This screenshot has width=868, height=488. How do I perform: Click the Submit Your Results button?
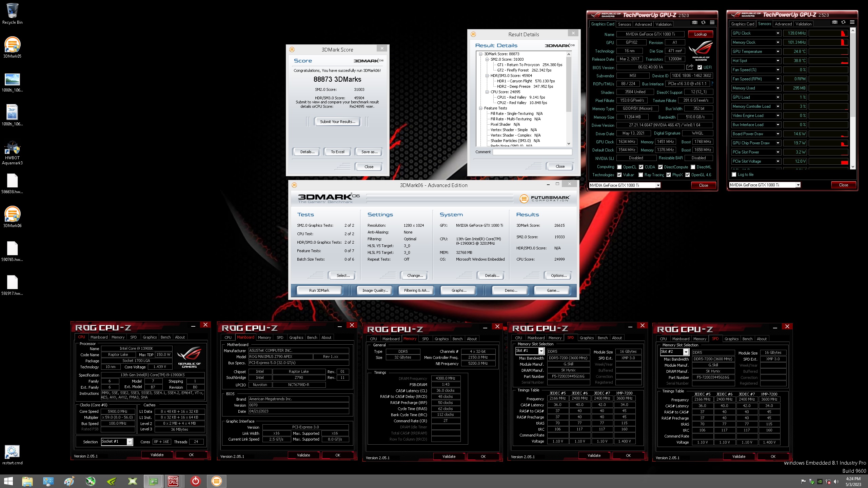click(x=337, y=122)
